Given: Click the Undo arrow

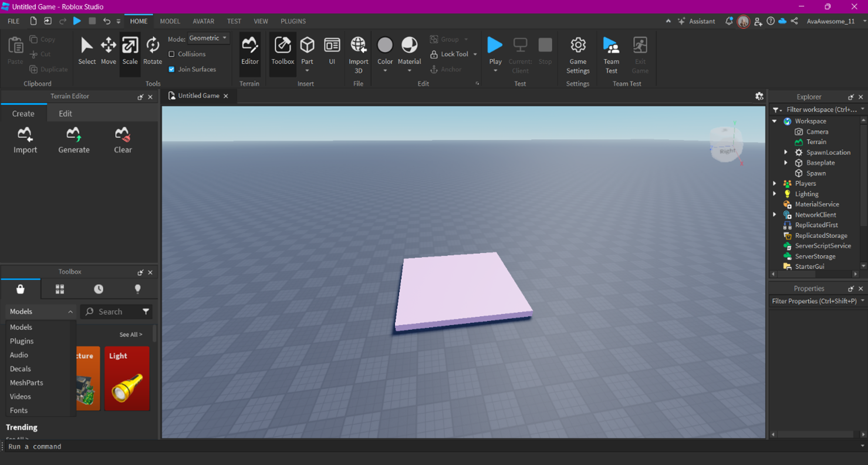Looking at the screenshot, I should (x=107, y=21).
